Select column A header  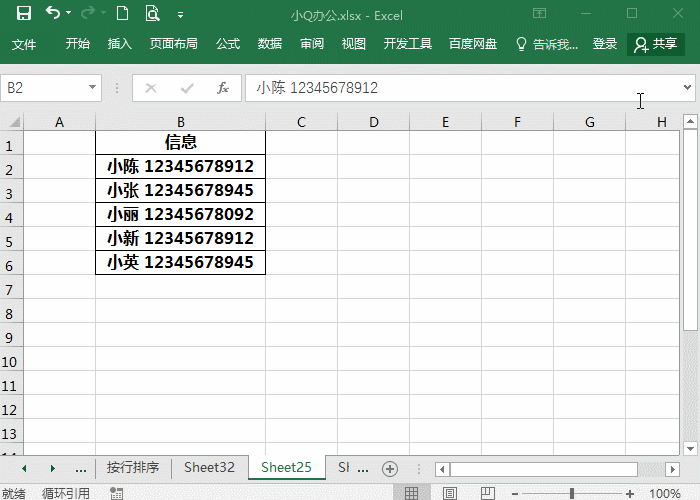point(59,122)
